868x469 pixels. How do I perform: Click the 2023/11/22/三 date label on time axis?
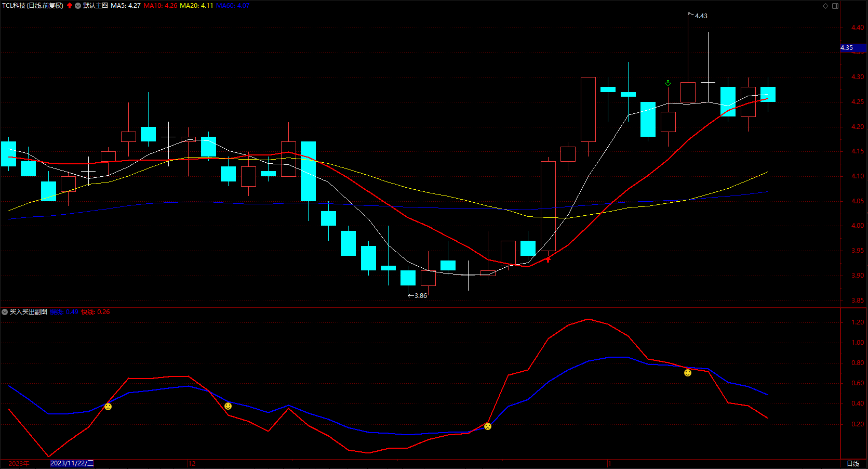tap(72, 463)
